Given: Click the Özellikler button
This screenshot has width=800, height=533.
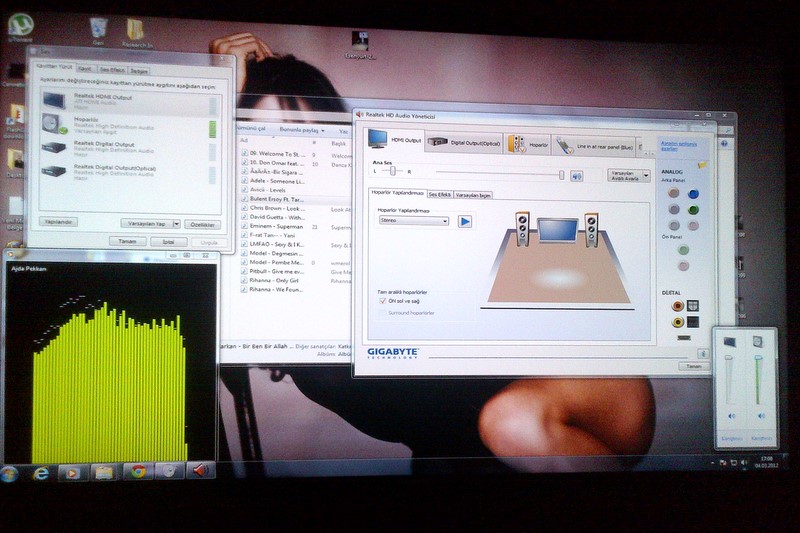Looking at the screenshot, I should (202, 224).
